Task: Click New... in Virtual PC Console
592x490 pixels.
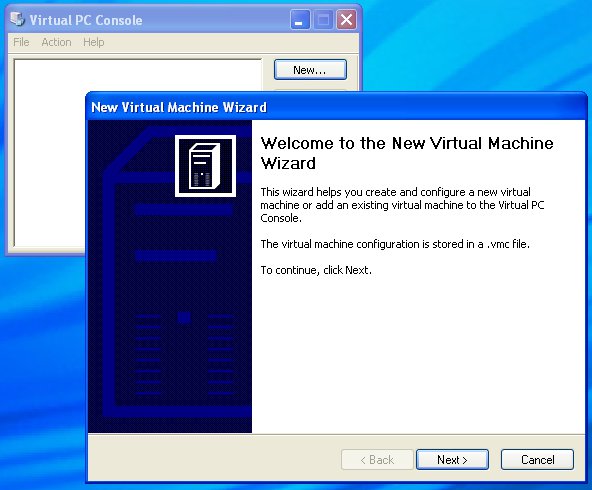Action: tap(310, 69)
